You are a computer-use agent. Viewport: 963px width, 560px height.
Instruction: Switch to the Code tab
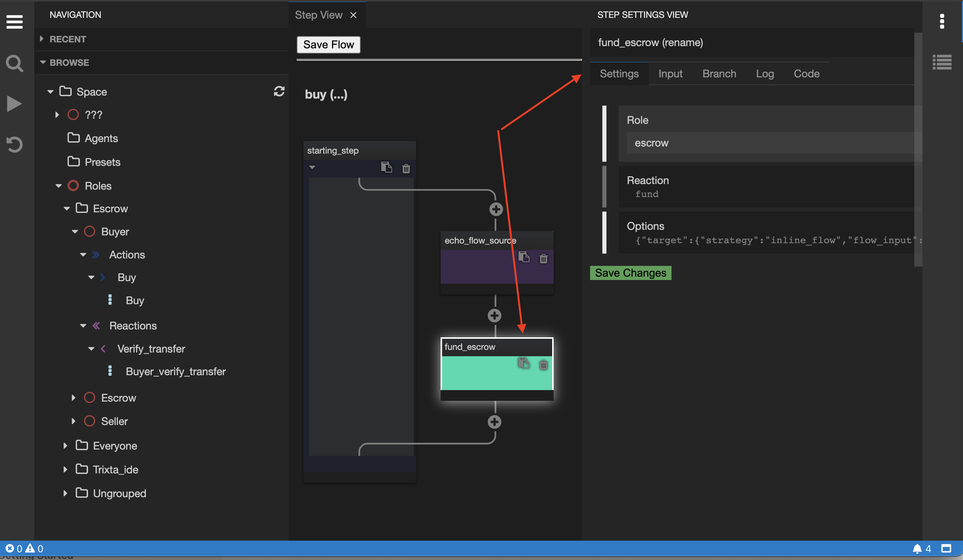click(x=806, y=74)
